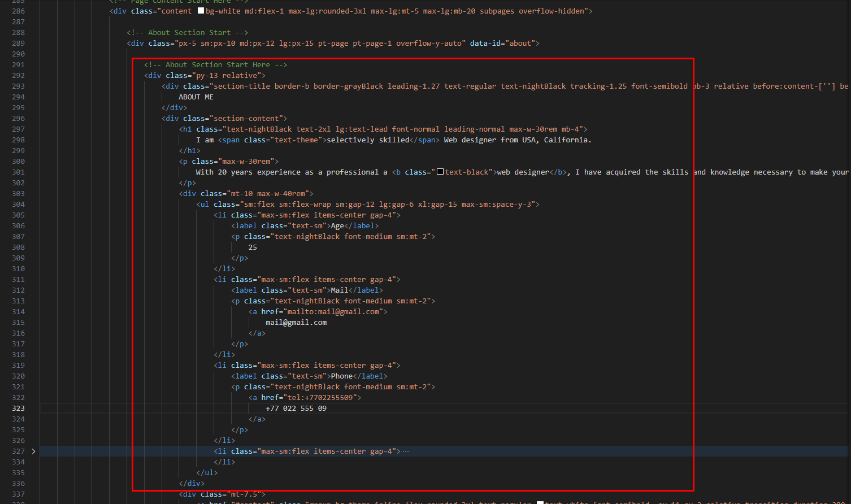Click the "py-13 relative" class value

pos(227,75)
